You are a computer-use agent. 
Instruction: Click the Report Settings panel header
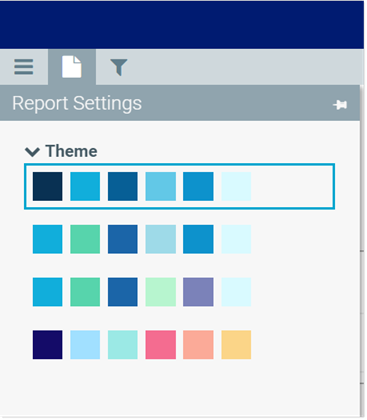[180, 103]
